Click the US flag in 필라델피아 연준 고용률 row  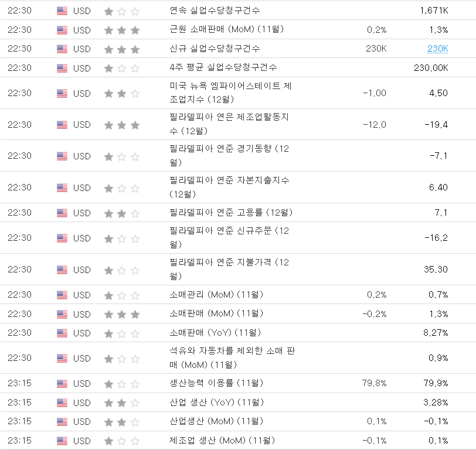[x=62, y=213]
